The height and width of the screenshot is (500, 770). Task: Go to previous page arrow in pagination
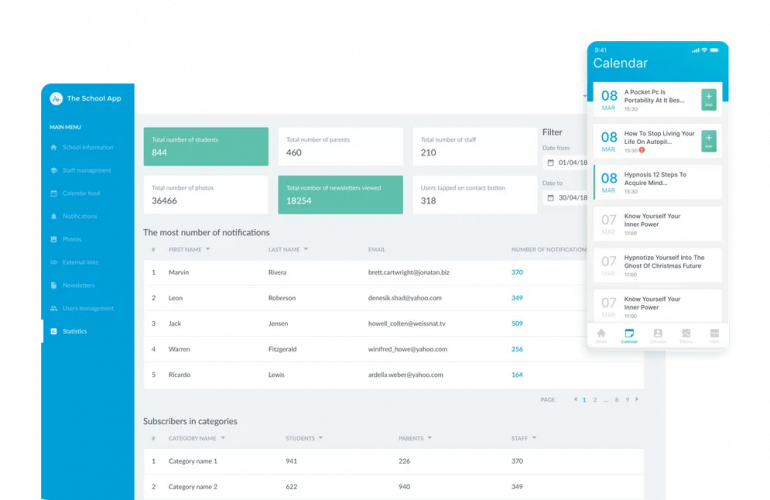[575, 400]
